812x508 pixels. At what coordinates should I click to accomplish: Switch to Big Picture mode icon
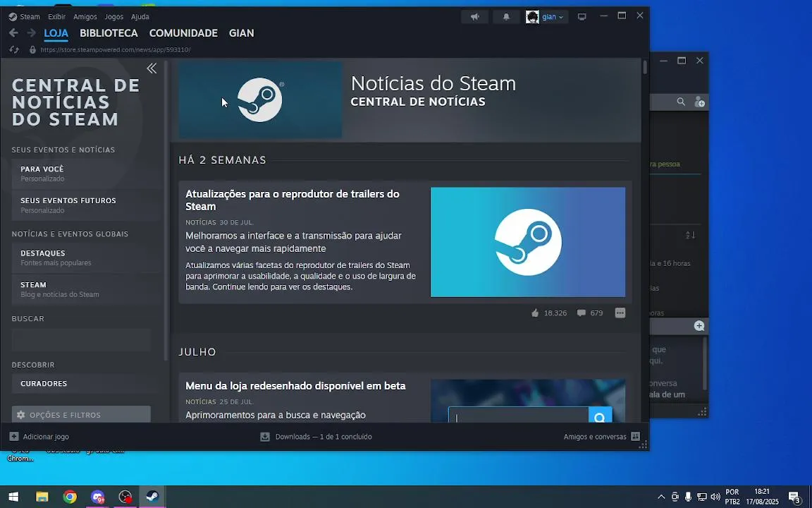click(582, 17)
